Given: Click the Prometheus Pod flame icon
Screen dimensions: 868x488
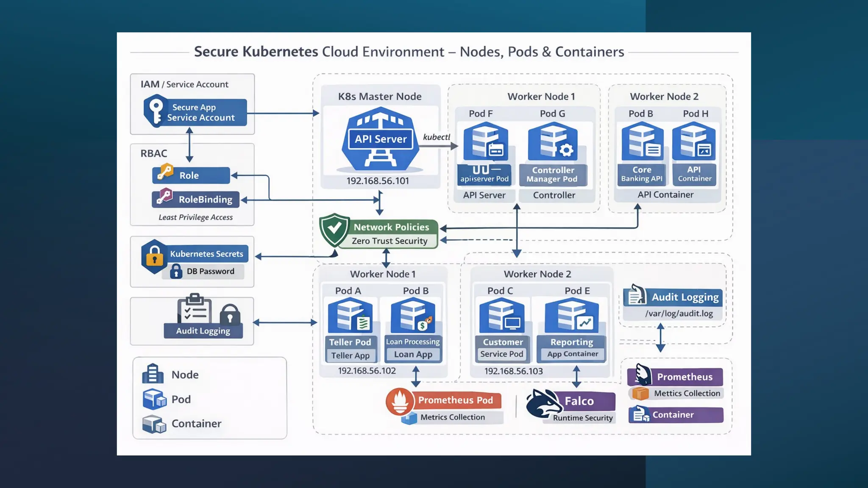Looking at the screenshot, I should coord(399,401).
